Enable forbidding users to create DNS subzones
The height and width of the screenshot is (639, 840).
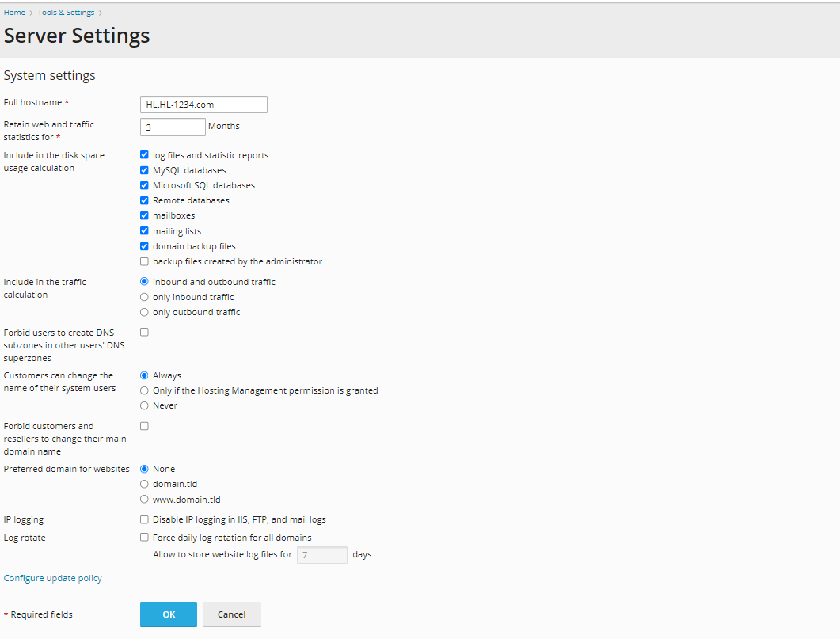coord(144,331)
